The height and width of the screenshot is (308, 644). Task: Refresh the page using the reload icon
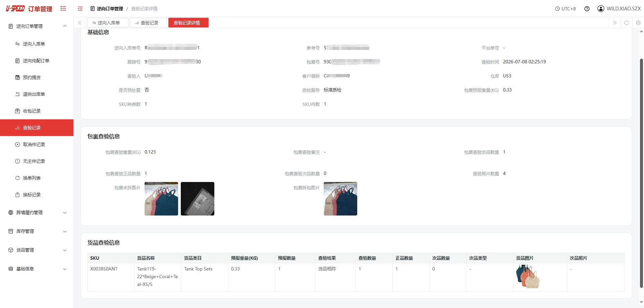click(626, 23)
